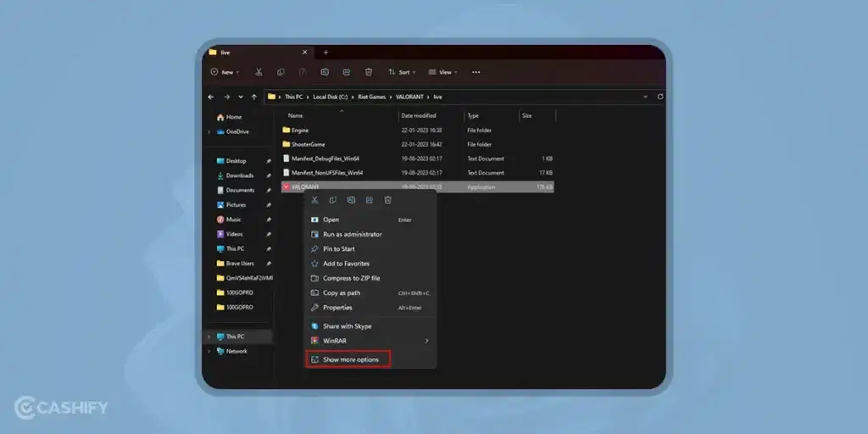Click the Copy icon in the context menu

click(x=333, y=200)
